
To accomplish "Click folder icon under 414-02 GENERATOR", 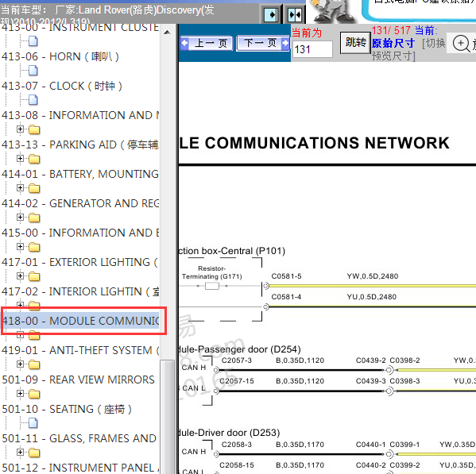I will coord(34,218).
